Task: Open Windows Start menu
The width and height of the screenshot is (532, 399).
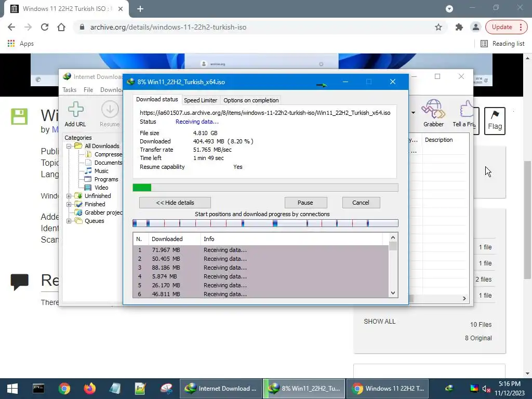Action: pos(12,389)
